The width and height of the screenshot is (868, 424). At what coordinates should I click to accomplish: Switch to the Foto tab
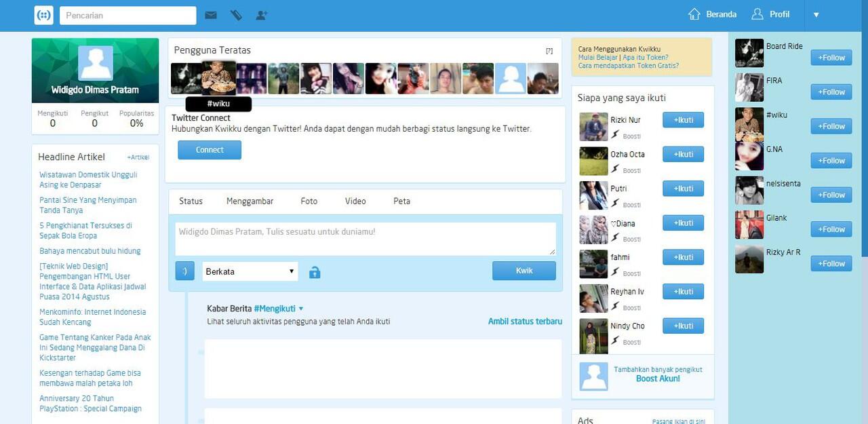pyautogui.click(x=309, y=201)
